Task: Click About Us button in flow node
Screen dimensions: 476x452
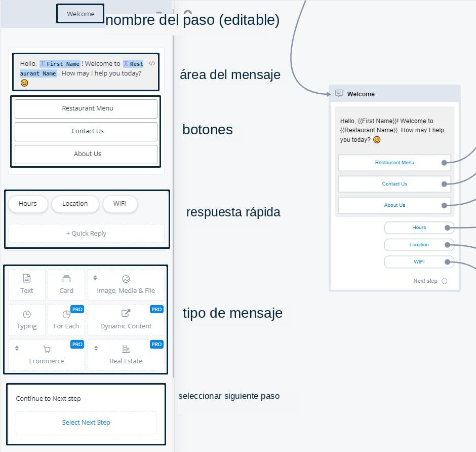Action: pos(394,205)
